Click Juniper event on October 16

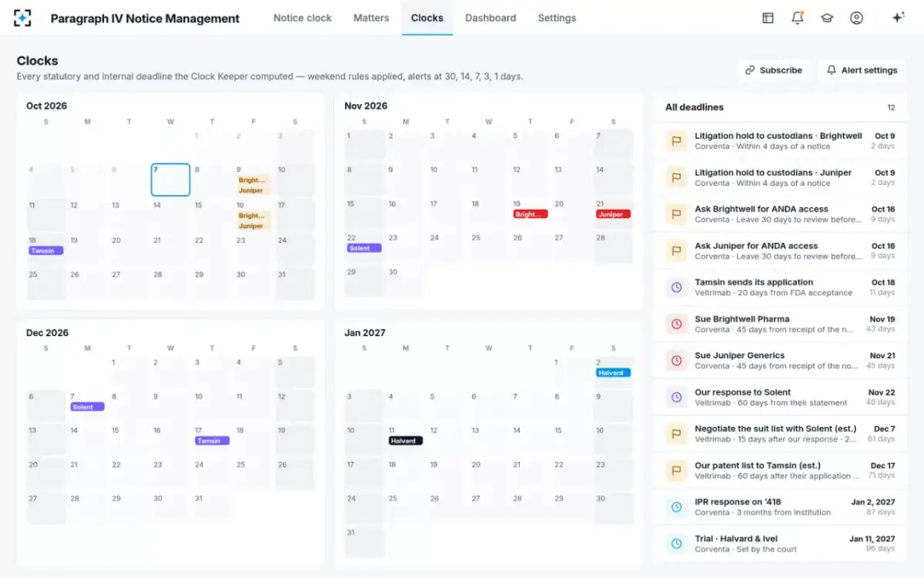[x=254, y=226]
